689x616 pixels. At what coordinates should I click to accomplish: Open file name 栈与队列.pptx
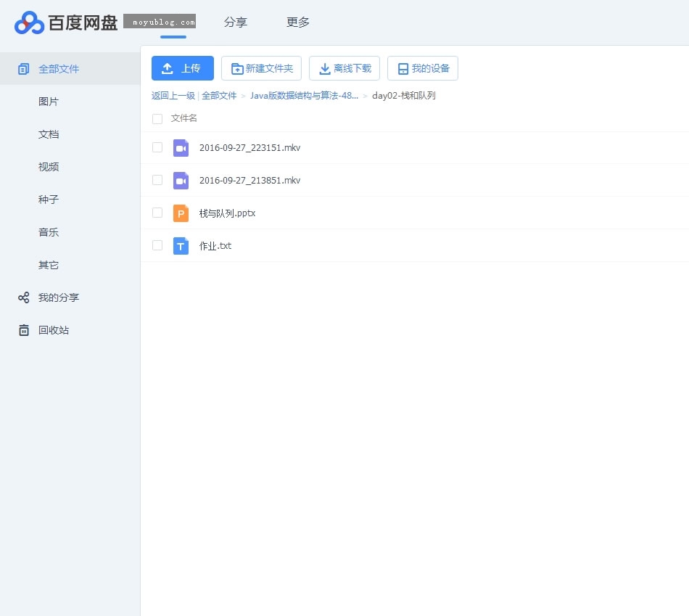tap(227, 213)
